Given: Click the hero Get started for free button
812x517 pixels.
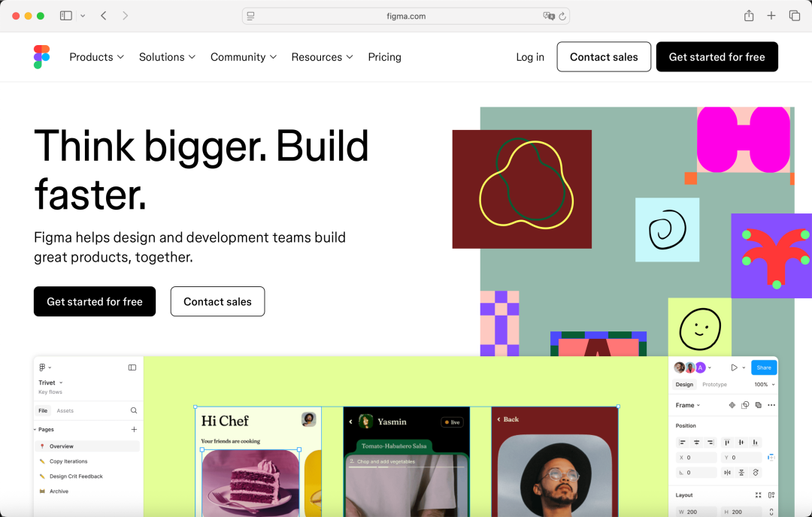Looking at the screenshot, I should [95, 301].
